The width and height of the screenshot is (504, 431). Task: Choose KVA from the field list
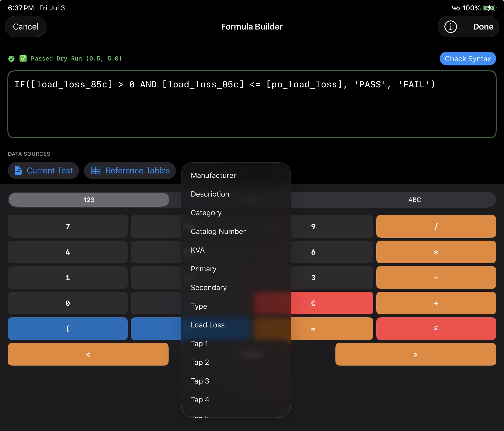[x=236, y=250]
